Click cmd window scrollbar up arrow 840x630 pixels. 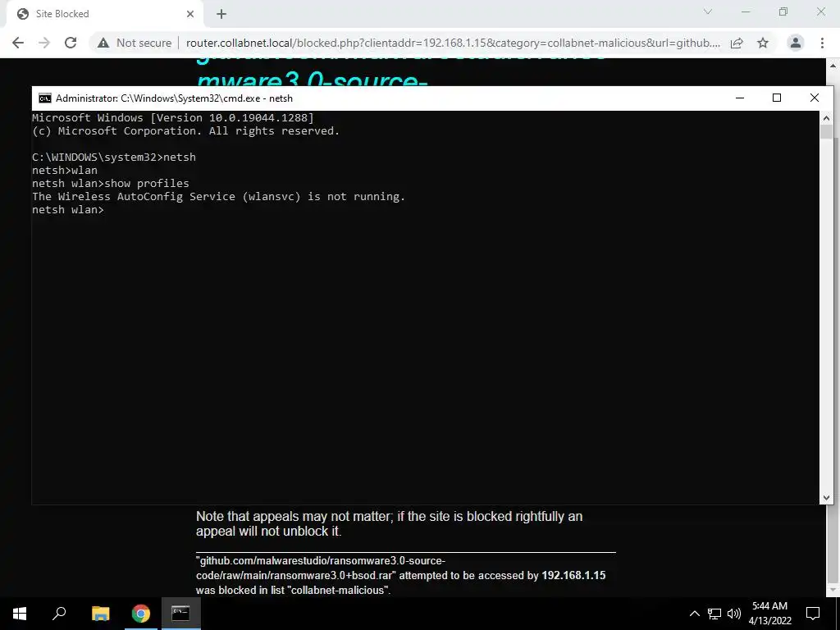[x=826, y=118]
